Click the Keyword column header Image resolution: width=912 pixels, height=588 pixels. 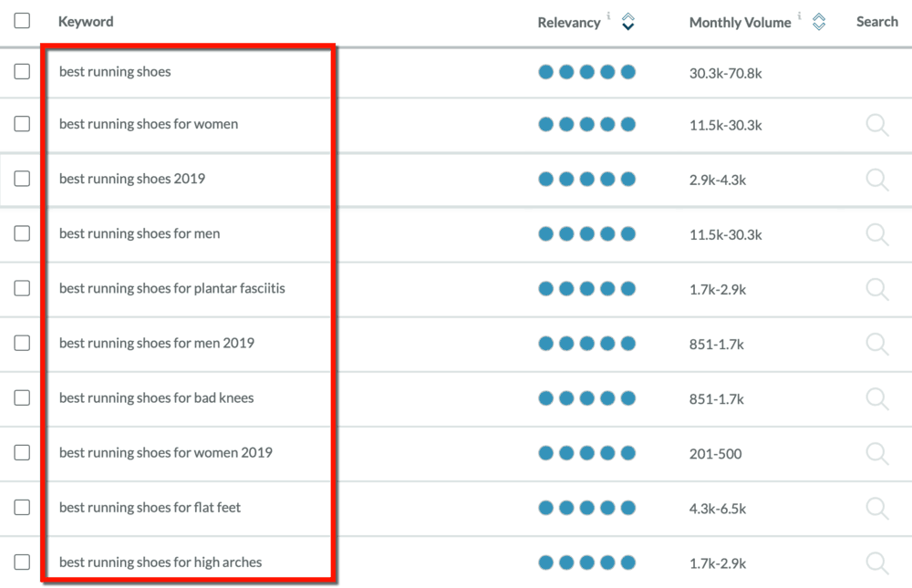pos(85,21)
